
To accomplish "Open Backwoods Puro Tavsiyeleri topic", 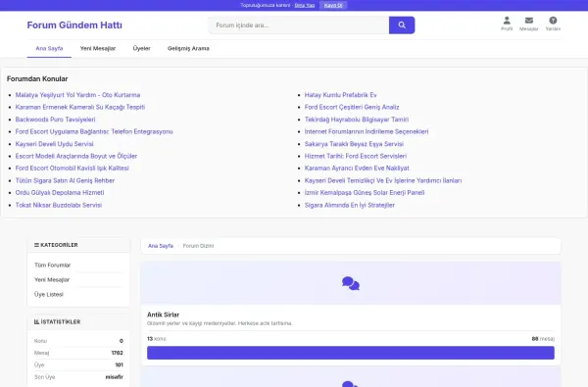I will click(x=56, y=120).
